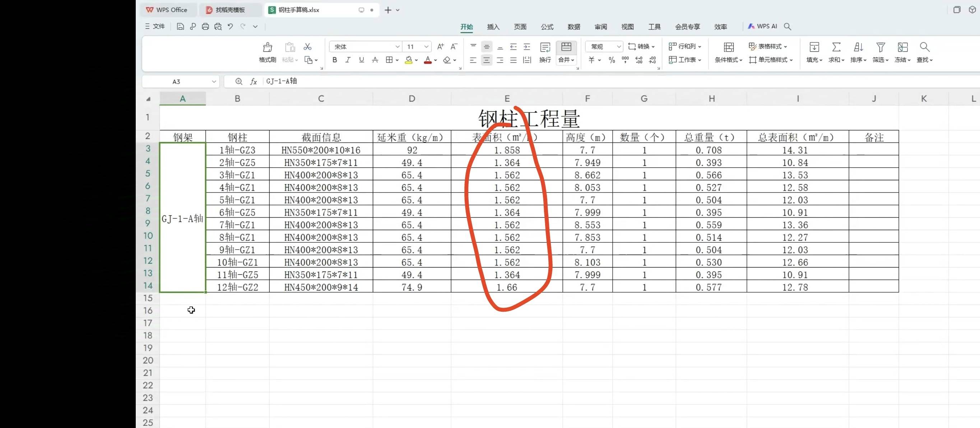This screenshot has height=428, width=980.
Task: Click the 冻结 (Freeze) button
Action: 902,52
